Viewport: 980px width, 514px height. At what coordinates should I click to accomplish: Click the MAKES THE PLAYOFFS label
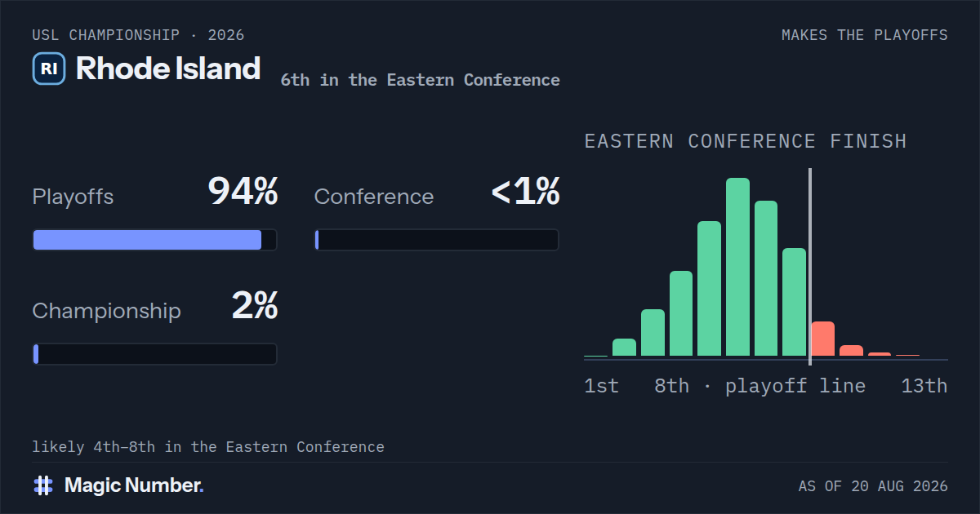(x=865, y=35)
